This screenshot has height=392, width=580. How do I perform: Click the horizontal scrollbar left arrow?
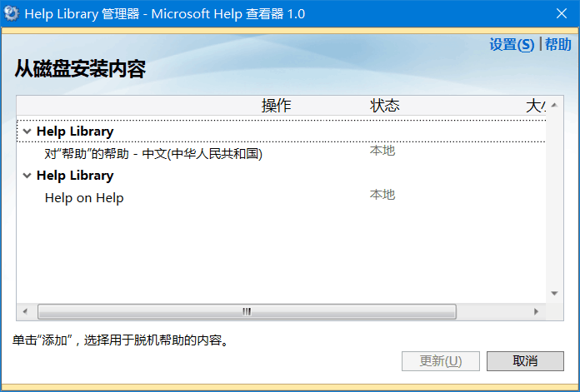point(25,311)
